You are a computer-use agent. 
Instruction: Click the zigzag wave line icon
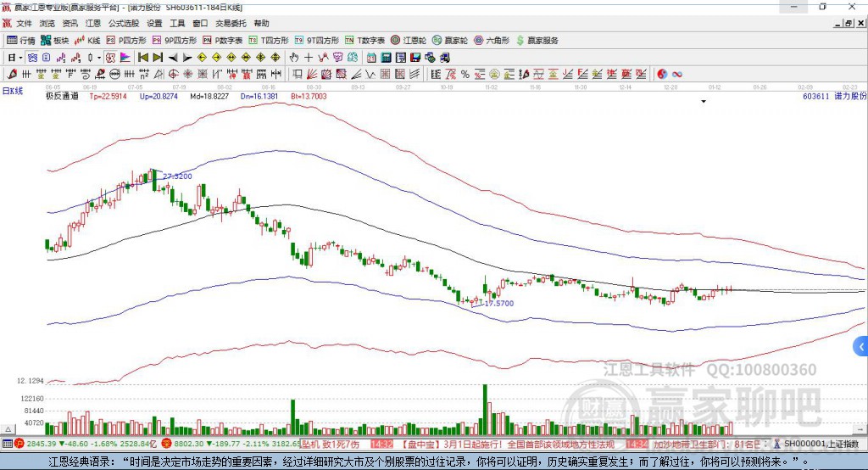tap(370, 74)
